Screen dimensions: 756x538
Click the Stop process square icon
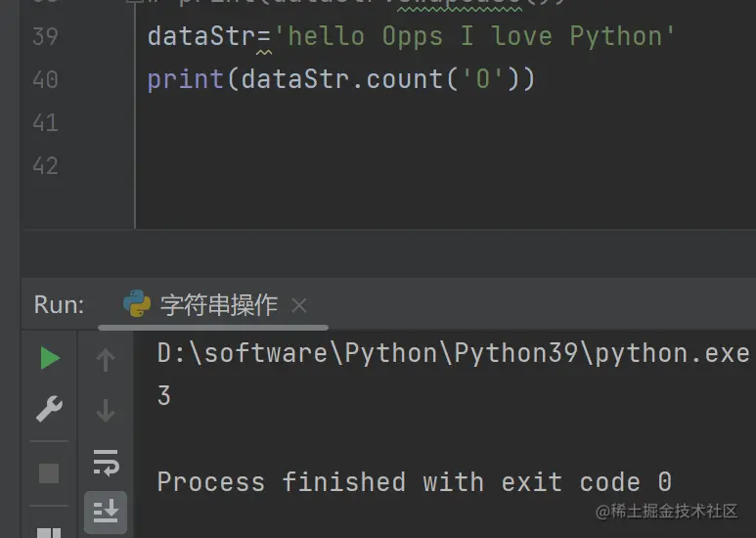tap(49, 474)
